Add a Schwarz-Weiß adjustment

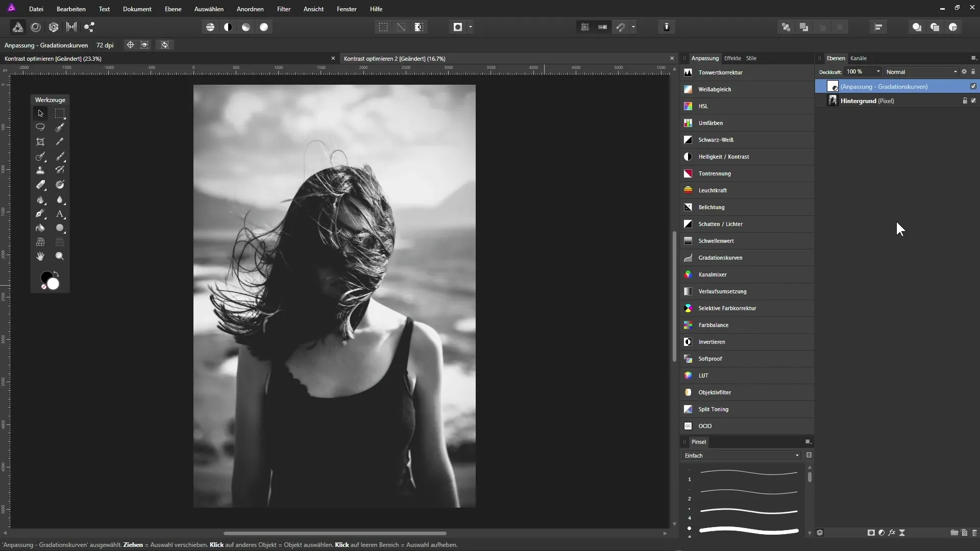click(x=747, y=140)
